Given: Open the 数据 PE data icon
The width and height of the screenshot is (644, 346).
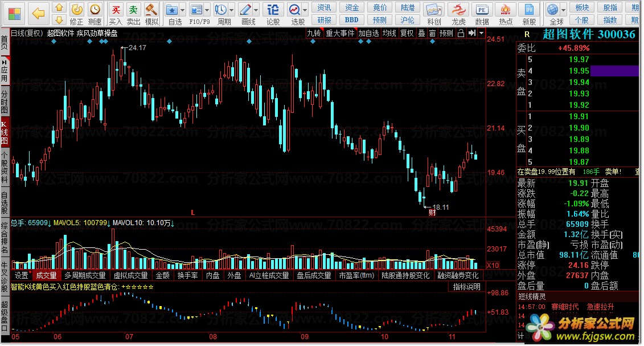Looking at the screenshot, I should tap(482, 10).
